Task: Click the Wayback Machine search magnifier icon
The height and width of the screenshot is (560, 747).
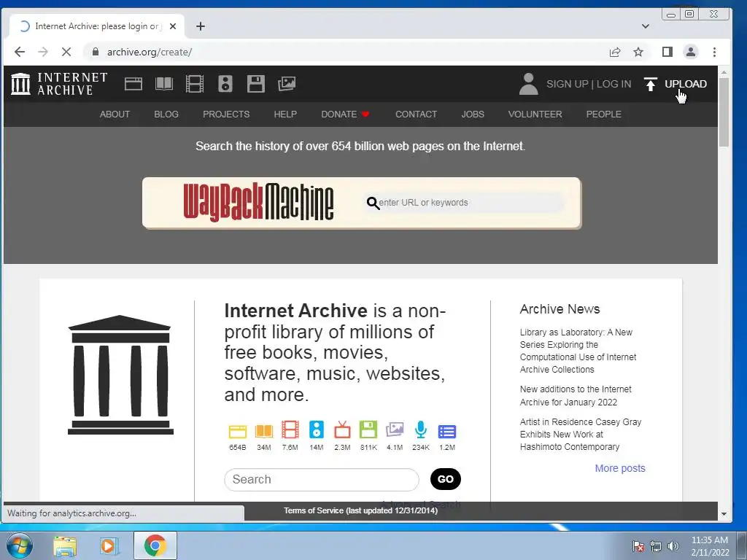Action: click(373, 203)
